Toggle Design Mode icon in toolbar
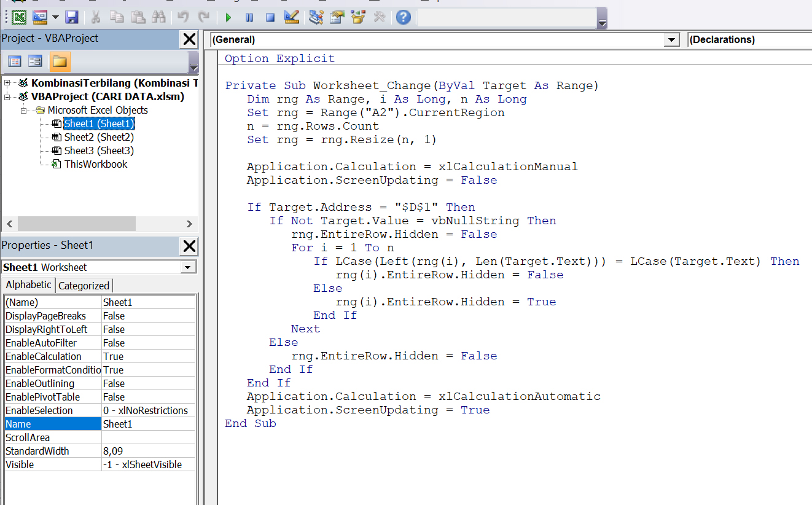The height and width of the screenshot is (505, 812). pyautogui.click(x=292, y=17)
